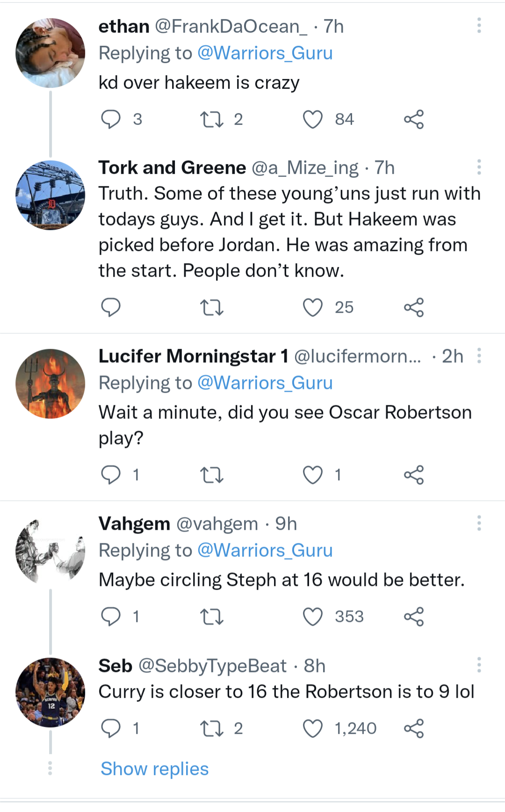The height and width of the screenshot is (812, 505).
Task: Open more options on ethan's tweet
Action: pos(479,25)
